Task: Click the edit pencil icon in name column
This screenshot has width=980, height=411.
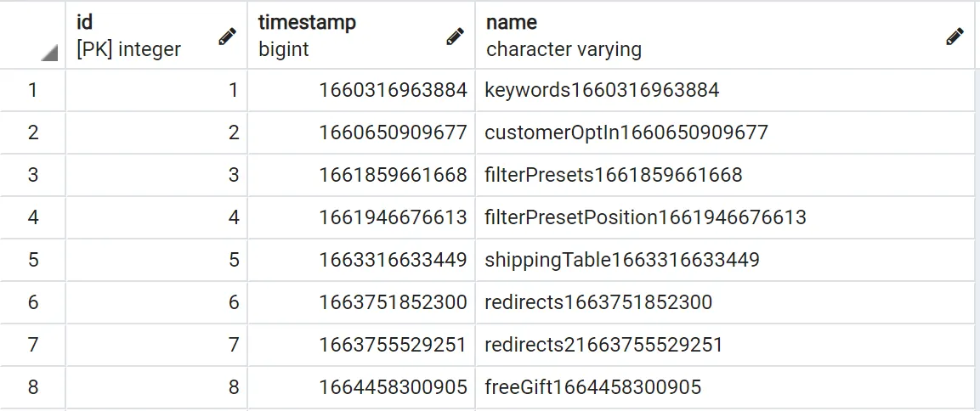Action: click(x=955, y=37)
